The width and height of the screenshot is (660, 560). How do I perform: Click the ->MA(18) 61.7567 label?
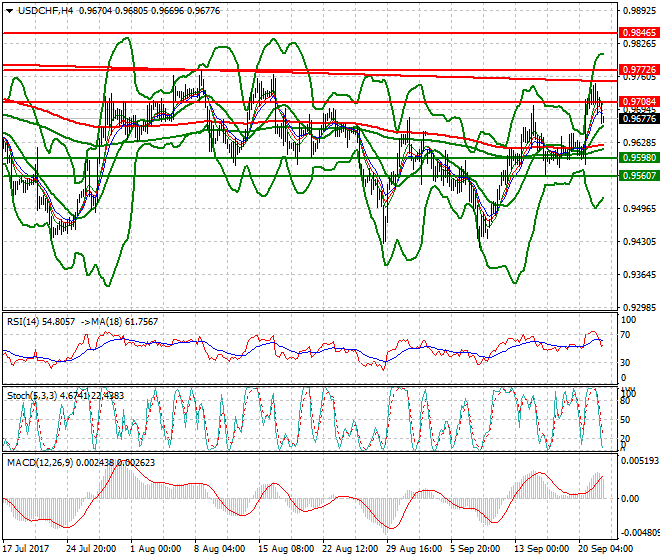click(119, 322)
